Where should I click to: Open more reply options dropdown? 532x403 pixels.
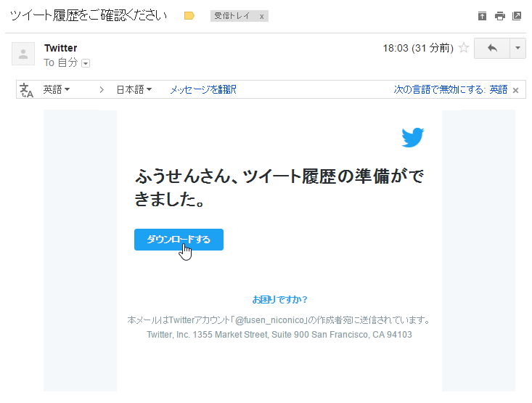[517, 48]
